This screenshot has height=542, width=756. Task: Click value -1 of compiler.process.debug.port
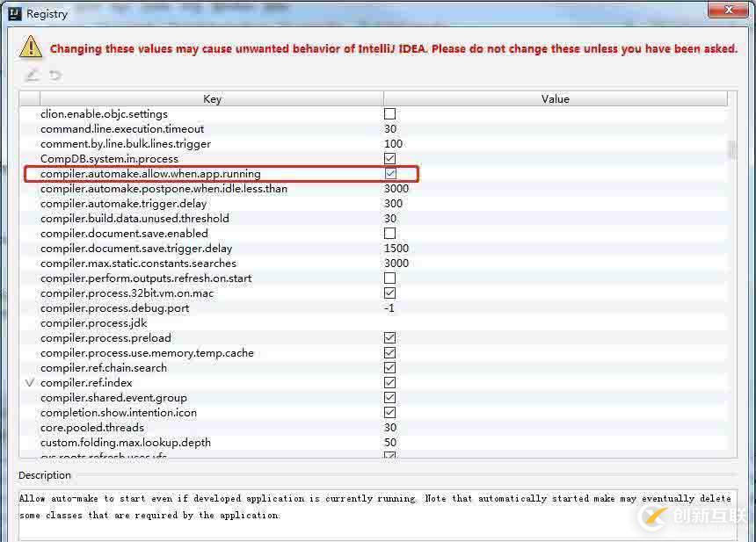389,307
